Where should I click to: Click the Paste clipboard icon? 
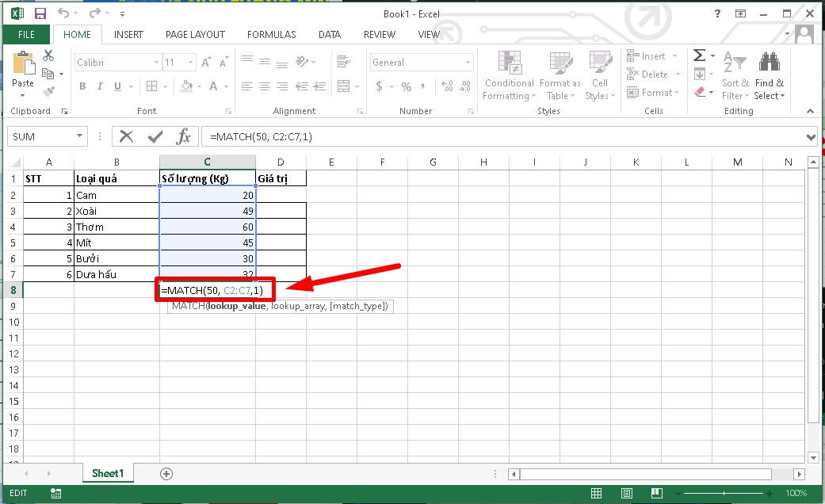pyautogui.click(x=23, y=63)
